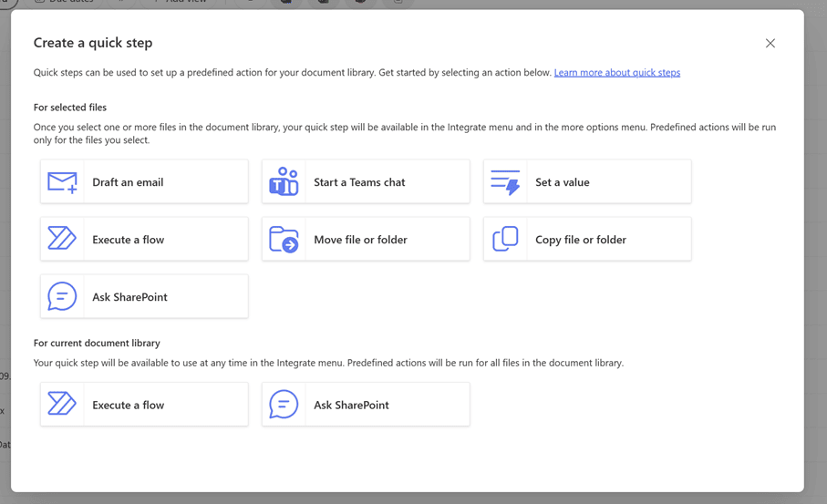Click Execute a flow icon under selected files

62,239
